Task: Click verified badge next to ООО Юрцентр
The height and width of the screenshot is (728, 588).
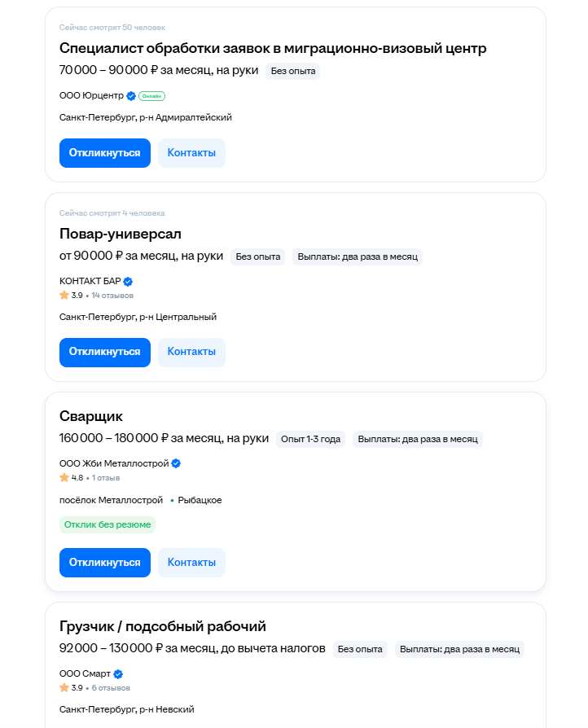Action: [131, 95]
